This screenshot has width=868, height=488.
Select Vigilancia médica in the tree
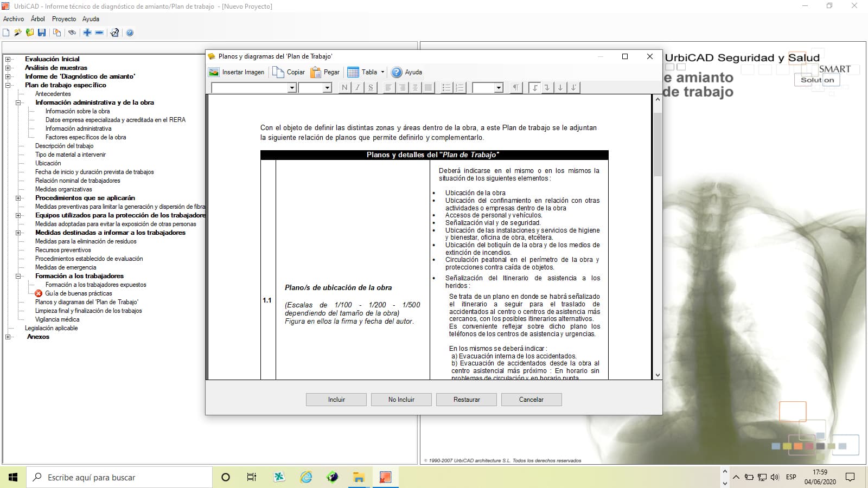click(58, 319)
